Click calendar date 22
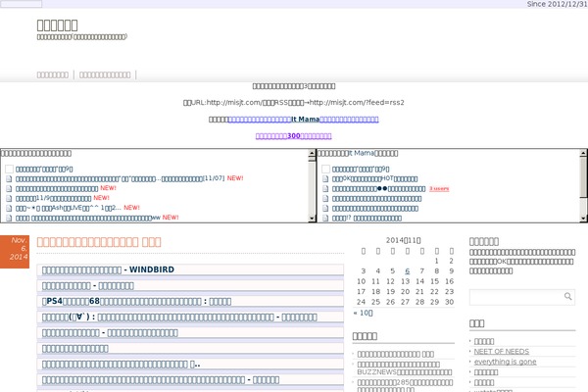 point(434,291)
